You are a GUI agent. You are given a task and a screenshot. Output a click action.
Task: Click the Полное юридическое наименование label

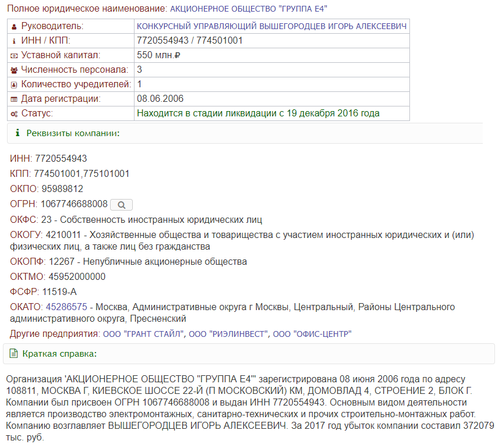tap(87, 9)
